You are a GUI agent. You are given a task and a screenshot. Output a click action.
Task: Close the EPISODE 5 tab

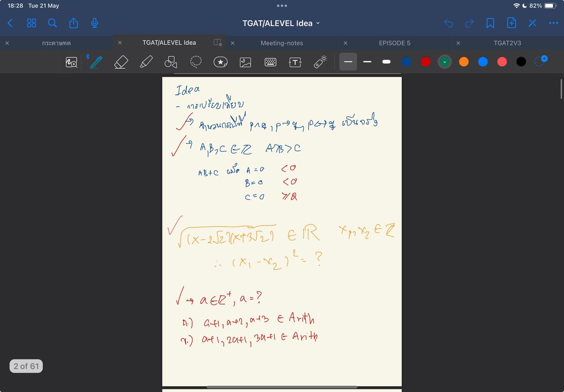(x=345, y=43)
